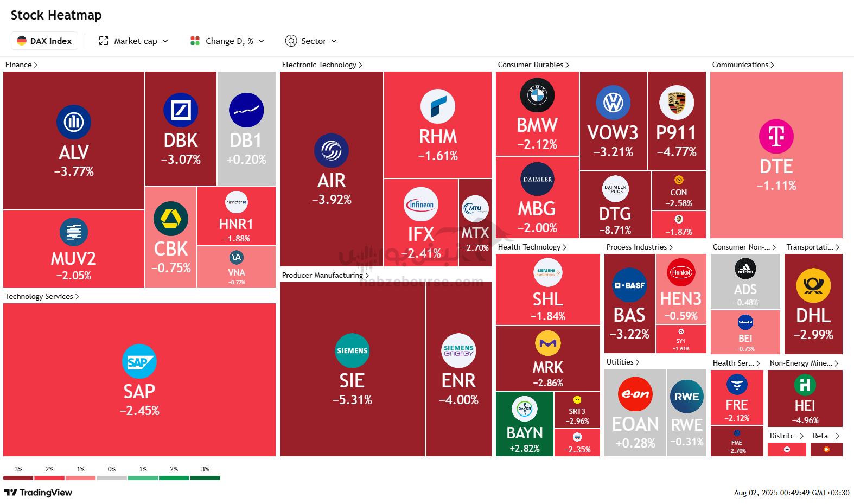Select the DHL stock tile
The height and width of the screenshot is (504, 854).
813,304
